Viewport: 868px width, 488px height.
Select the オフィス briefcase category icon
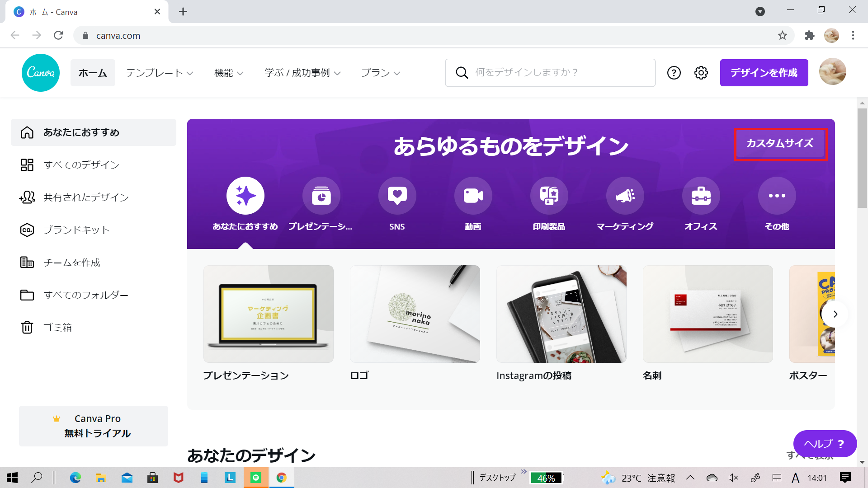click(x=701, y=196)
